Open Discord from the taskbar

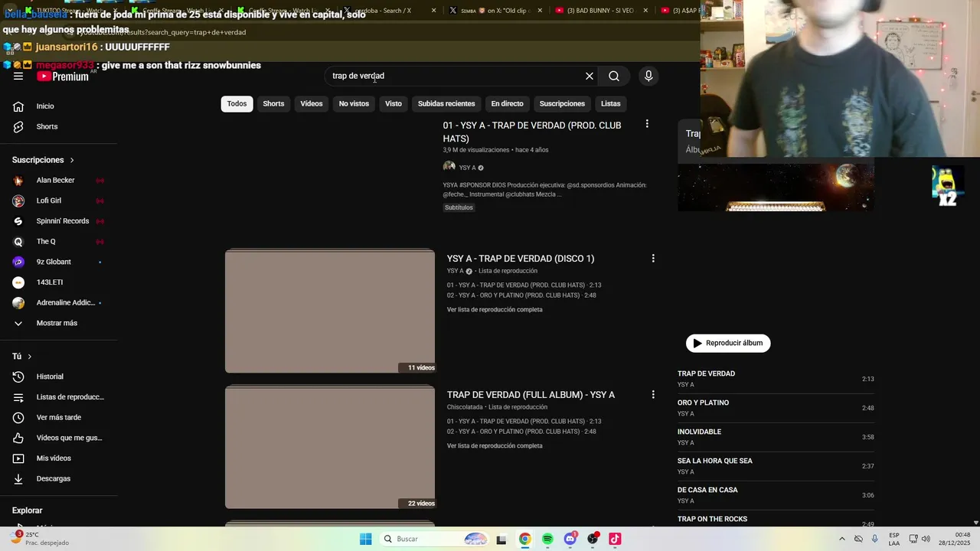coord(570,539)
